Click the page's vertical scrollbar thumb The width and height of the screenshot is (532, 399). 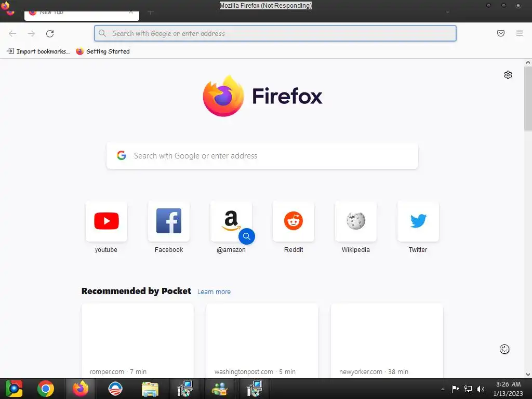coord(528,98)
